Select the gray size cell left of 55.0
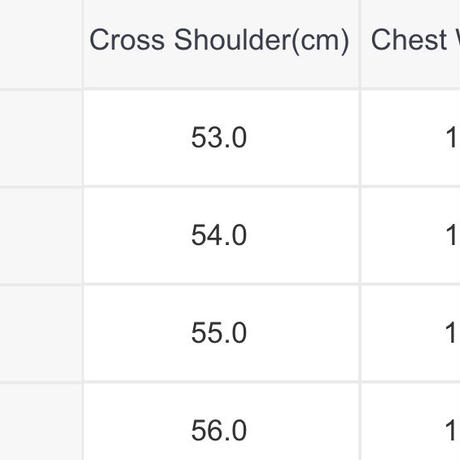Image resolution: width=460 pixels, height=460 pixels. point(41,333)
